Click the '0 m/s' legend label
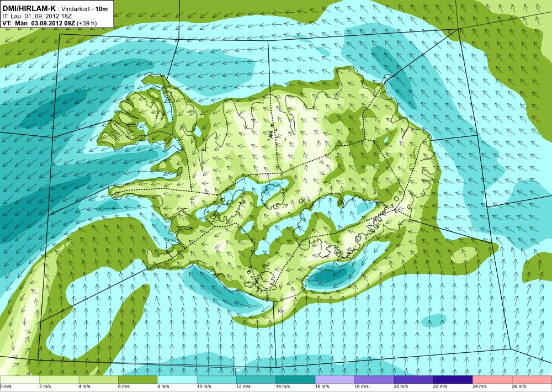552x392 pixels. [x=6, y=386]
